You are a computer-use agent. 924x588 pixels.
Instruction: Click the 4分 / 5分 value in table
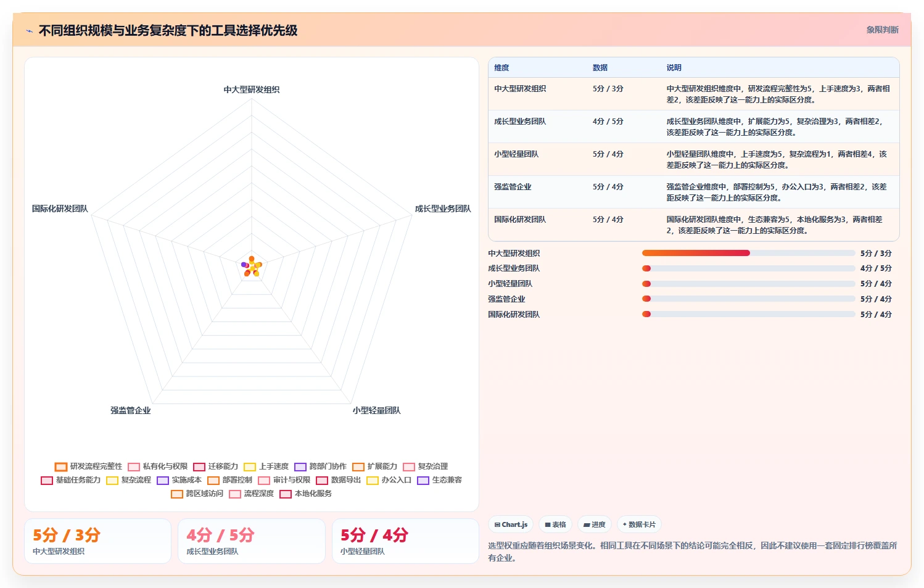click(x=608, y=122)
